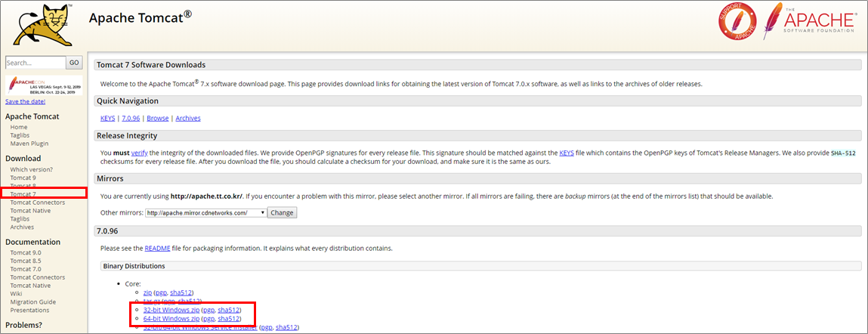The image size is (868, 334).
Task: Open pgp signature for 64-bit Windows zip
Action: [209, 319]
